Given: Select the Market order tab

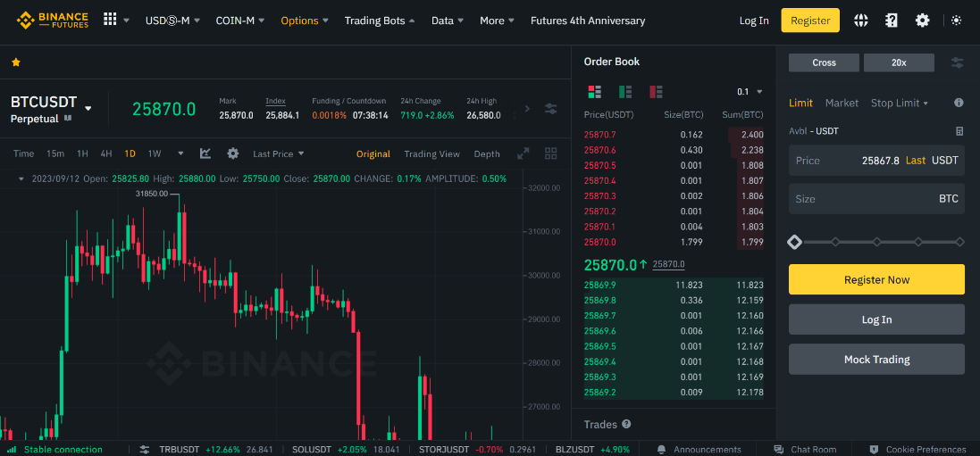Looking at the screenshot, I should tap(842, 104).
